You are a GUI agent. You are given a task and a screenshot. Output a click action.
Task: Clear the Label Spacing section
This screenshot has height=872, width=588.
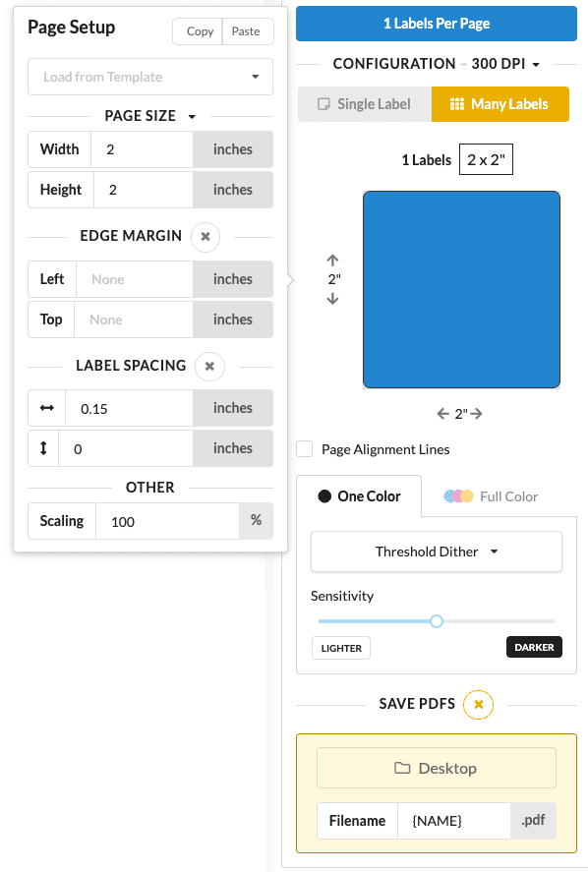(x=209, y=365)
